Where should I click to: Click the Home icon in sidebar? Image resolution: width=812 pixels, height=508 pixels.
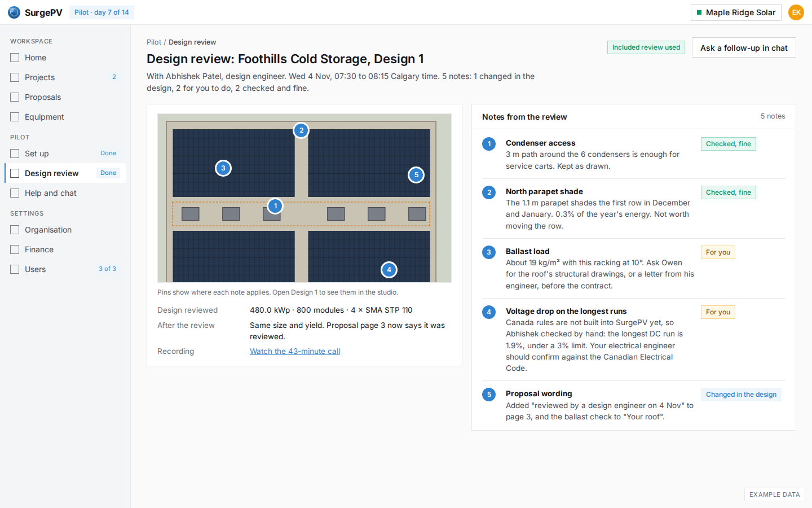pyautogui.click(x=15, y=58)
